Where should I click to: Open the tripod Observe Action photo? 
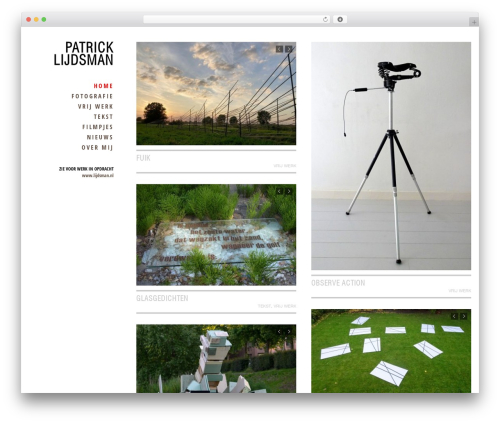391,156
